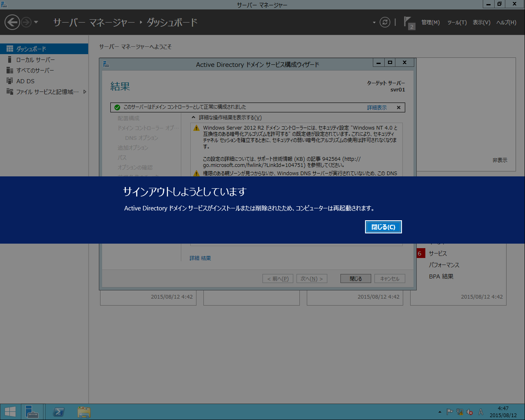525x420 pixels.
Task: Select ダッシュボード in the left pane
Action: pyautogui.click(x=44, y=49)
